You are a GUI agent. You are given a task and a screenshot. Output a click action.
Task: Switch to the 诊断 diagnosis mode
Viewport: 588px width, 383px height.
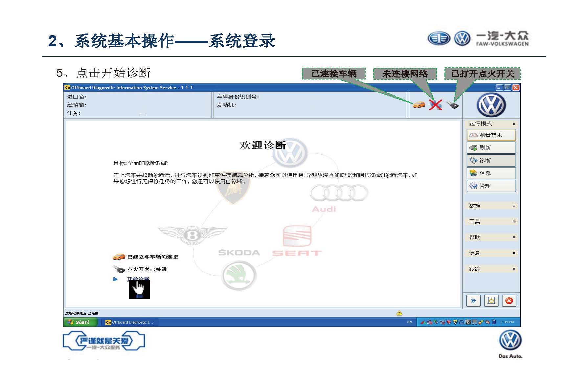coord(491,161)
